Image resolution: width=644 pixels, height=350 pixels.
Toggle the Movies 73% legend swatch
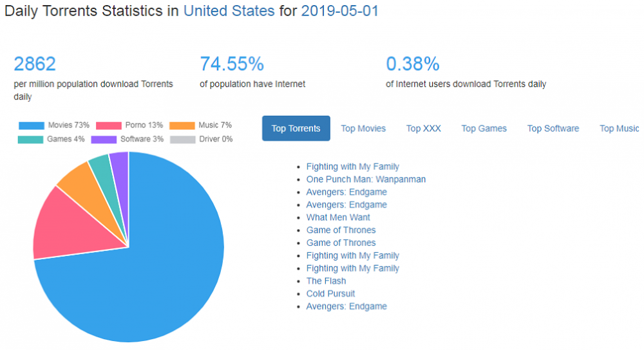(x=32, y=125)
